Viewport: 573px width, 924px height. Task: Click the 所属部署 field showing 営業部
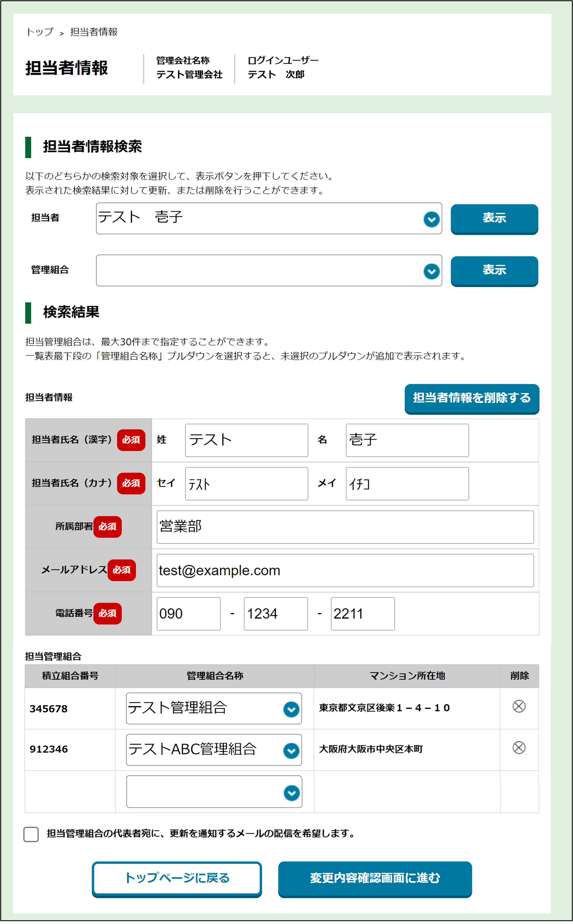pos(345,527)
